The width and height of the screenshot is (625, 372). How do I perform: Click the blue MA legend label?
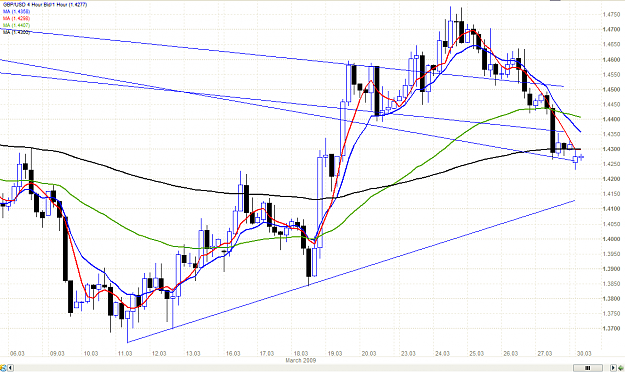point(16,12)
